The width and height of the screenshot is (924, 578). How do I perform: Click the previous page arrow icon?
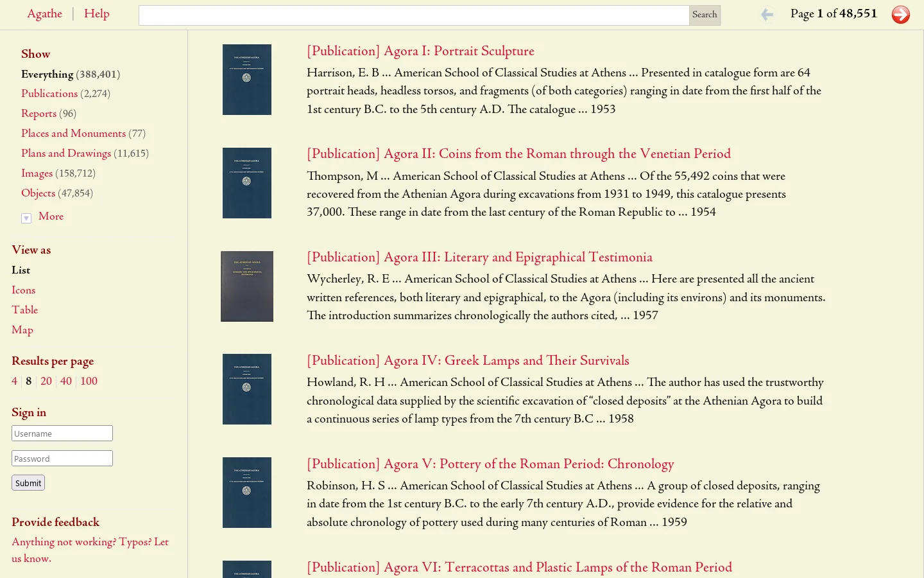click(x=767, y=14)
